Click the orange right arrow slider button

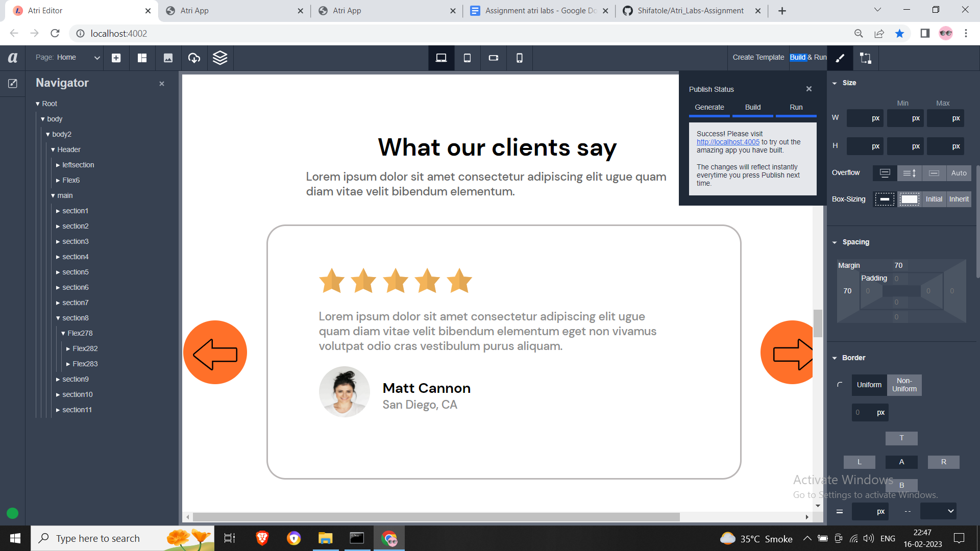coord(789,353)
